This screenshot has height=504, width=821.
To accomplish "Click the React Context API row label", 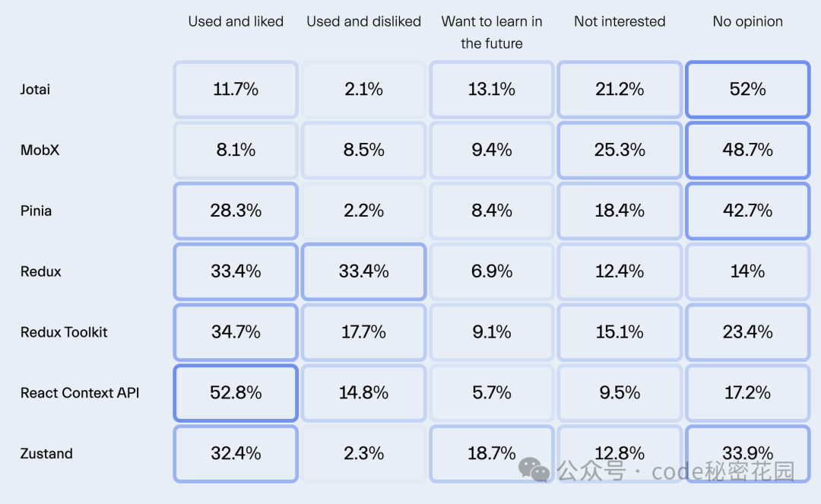I will pos(80,393).
